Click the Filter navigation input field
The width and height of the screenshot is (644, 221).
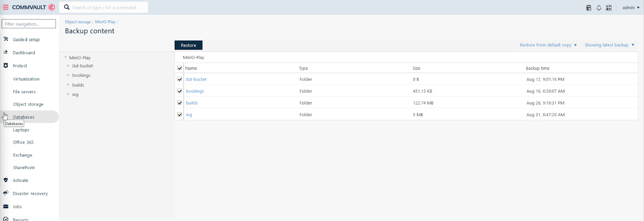[x=29, y=24]
